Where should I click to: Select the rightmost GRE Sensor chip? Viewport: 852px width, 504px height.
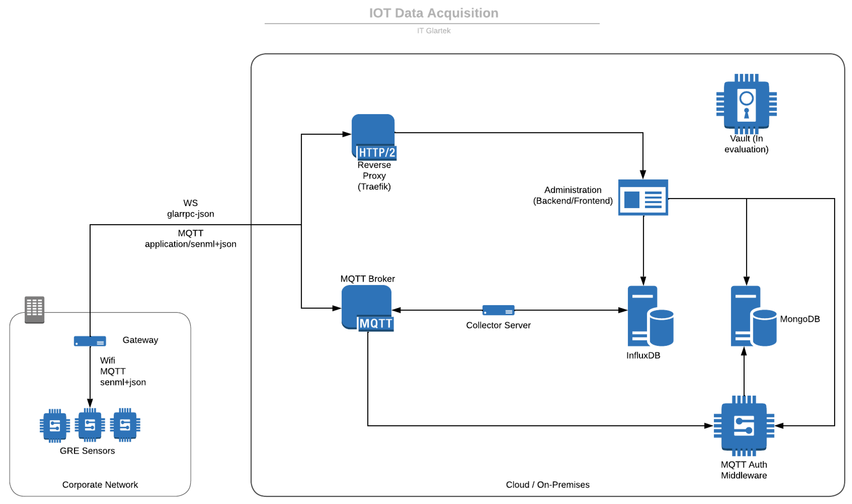125,425
